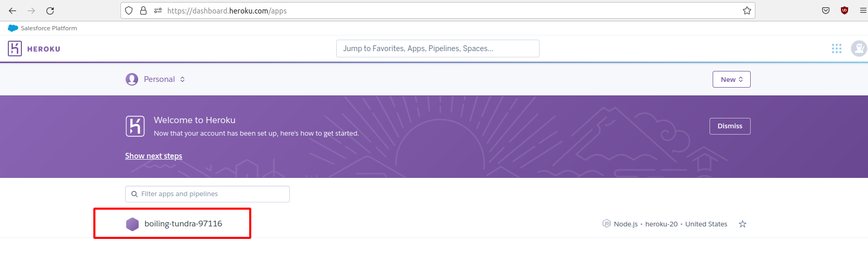The width and height of the screenshot is (868, 253).
Task: Bookmark this page with the star icon
Action: (747, 10)
